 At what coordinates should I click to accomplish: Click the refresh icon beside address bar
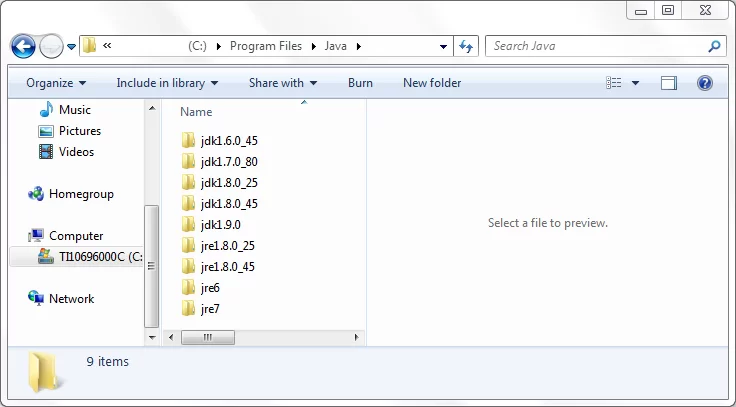466,46
